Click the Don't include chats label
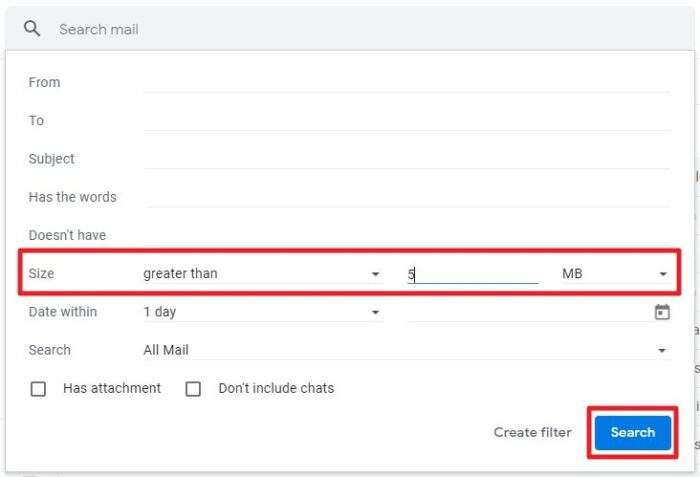 (276, 388)
